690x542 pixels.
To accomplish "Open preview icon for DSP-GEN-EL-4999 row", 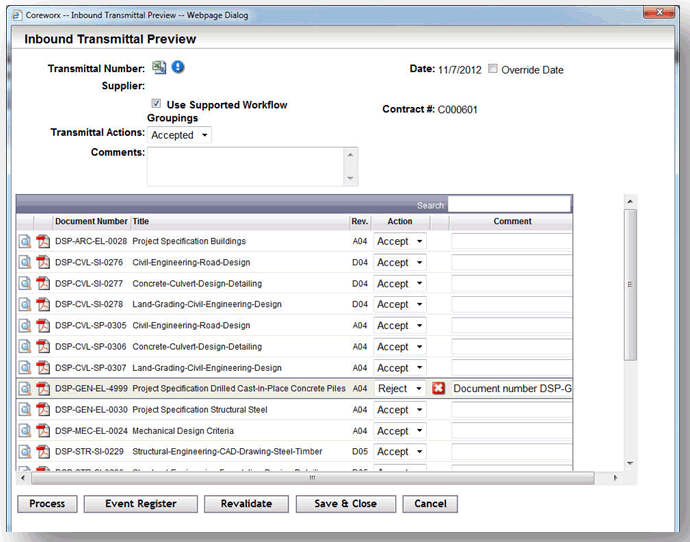I will click(x=25, y=388).
